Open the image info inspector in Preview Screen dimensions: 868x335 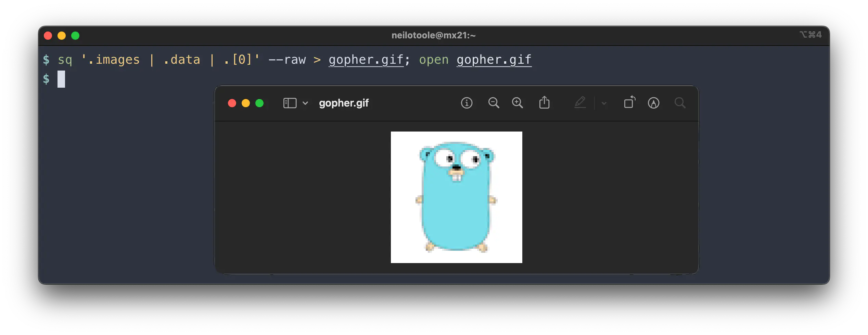pos(467,103)
